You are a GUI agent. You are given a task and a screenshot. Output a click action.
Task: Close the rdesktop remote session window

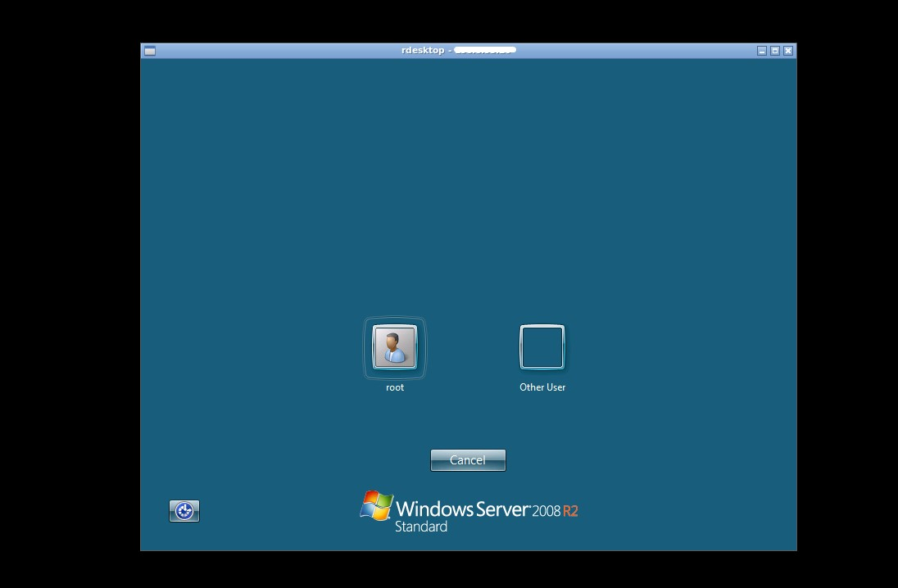click(787, 51)
